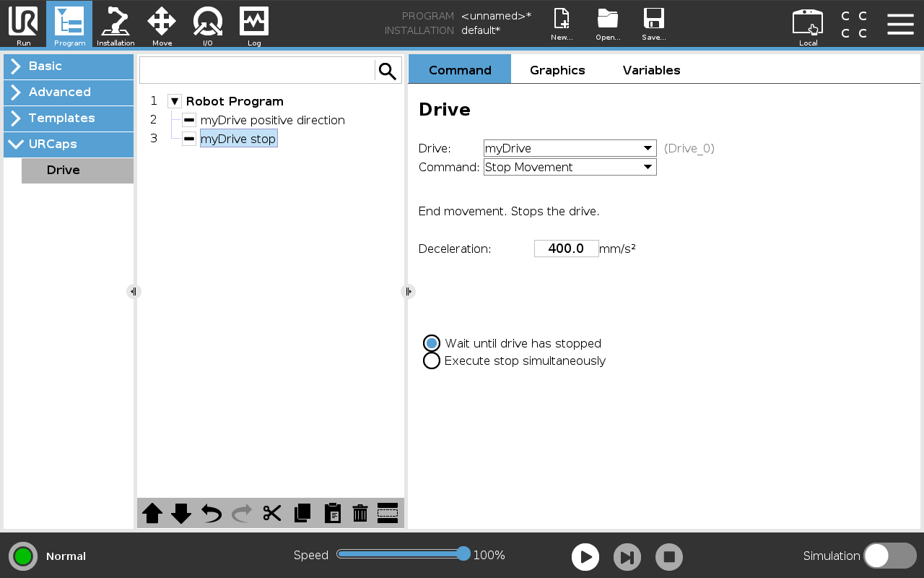Image resolution: width=924 pixels, height=578 pixels.
Task: Toggle the Simulation switch
Action: point(889,556)
